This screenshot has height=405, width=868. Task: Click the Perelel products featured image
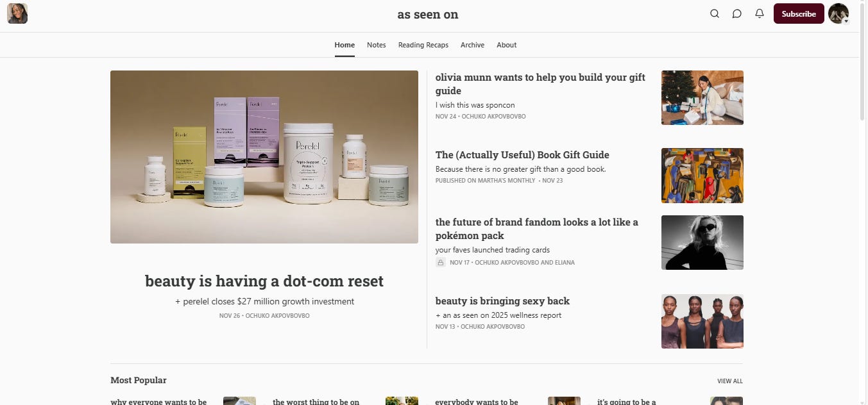[x=264, y=157]
